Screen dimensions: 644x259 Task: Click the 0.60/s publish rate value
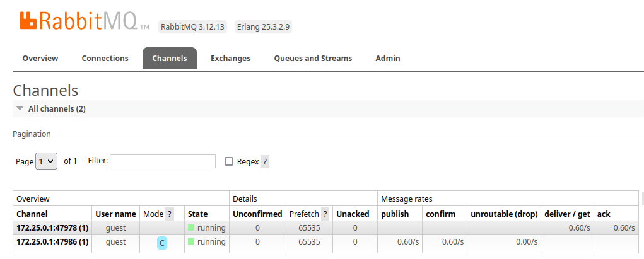(408, 242)
